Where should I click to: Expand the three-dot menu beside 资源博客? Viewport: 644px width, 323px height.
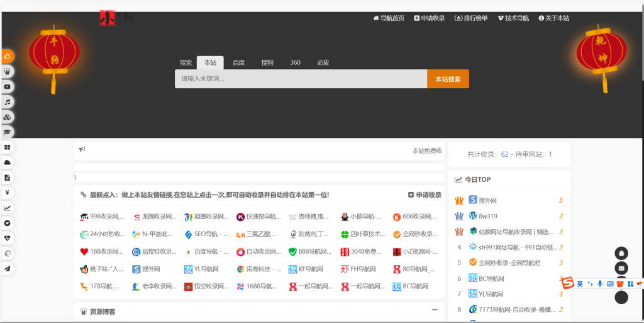pyautogui.click(x=435, y=310)
